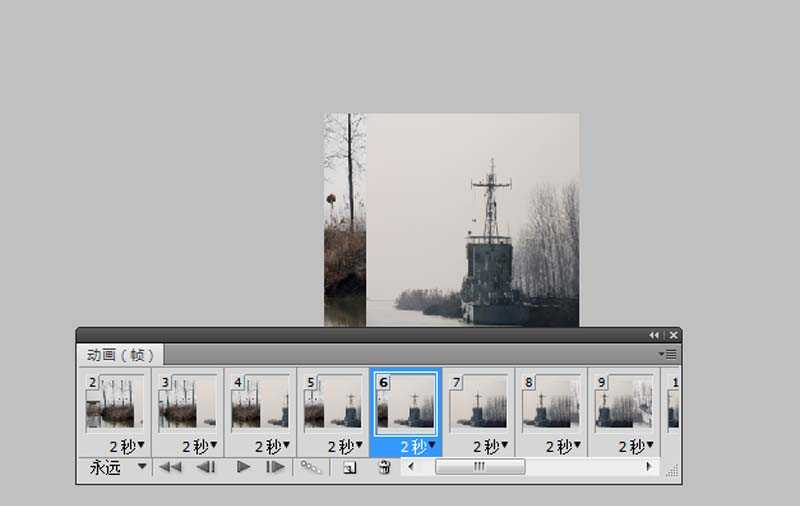
Task: Open the looping options dropdown 永远
Action: pyautogui.click(x=118, y=467)
